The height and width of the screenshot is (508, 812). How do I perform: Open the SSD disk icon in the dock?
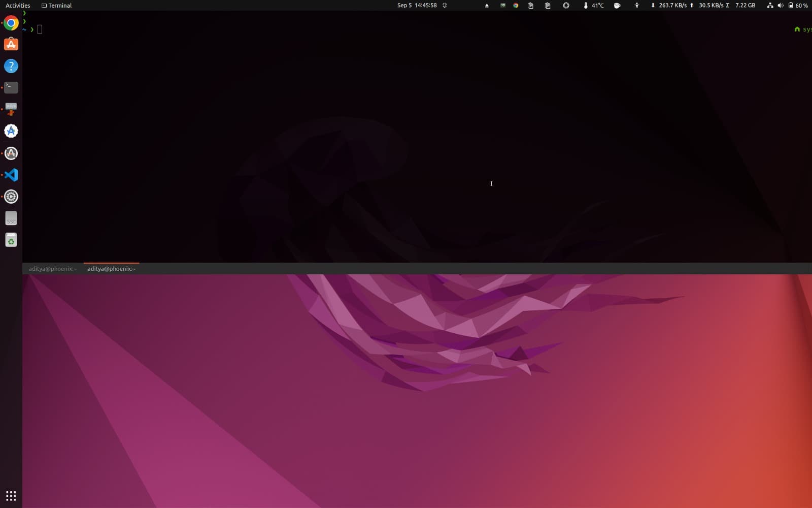[x=11, y=218]
